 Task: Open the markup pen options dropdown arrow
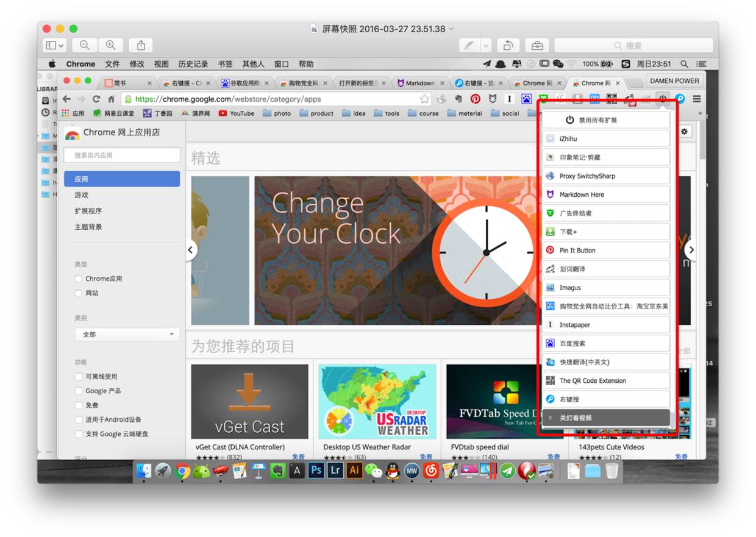485,46
